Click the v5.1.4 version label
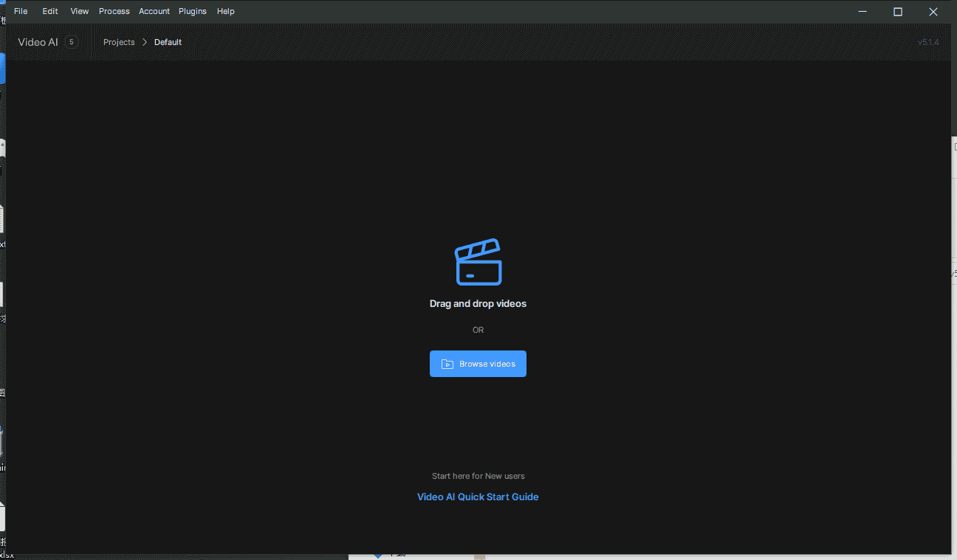Screen dimensions: 957x560 [927, 42]
